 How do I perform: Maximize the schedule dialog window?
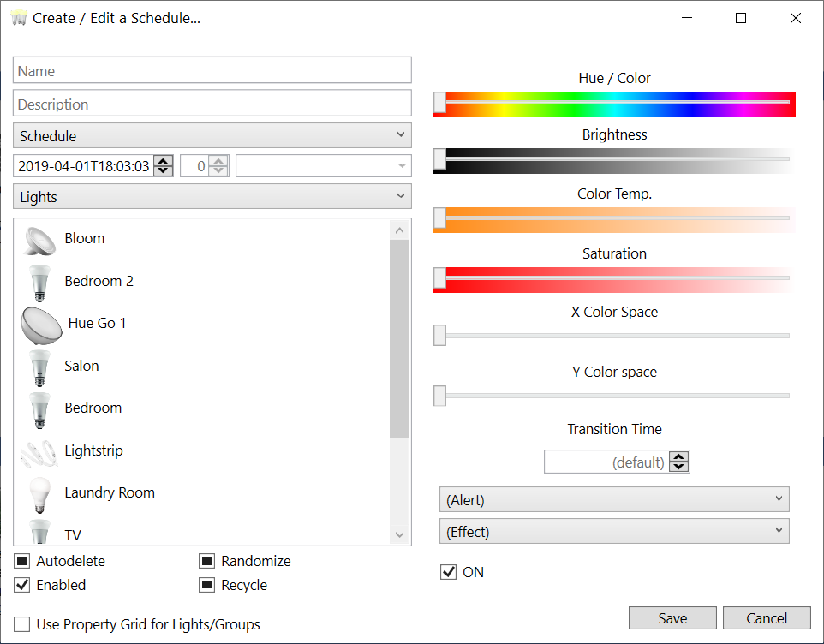point(741,18)
